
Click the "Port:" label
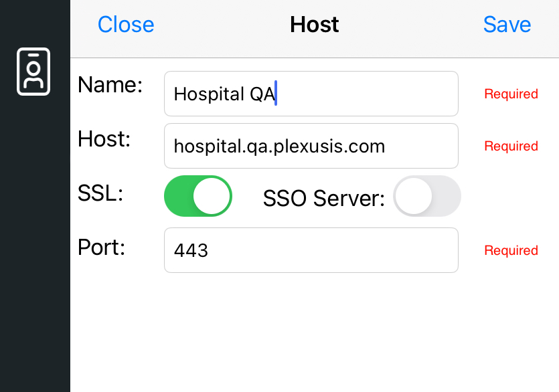pos(101,247)
